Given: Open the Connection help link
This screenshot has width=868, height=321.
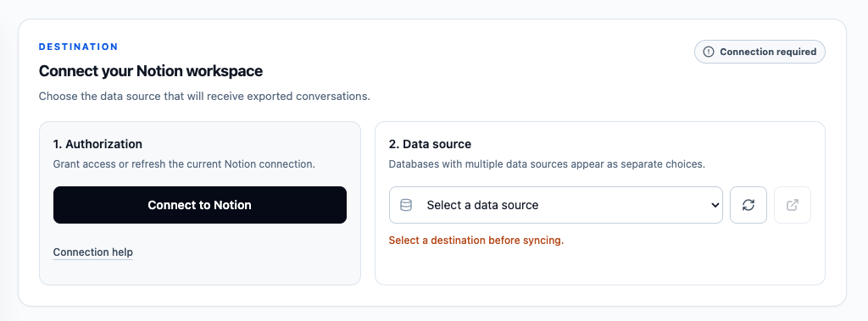Looking at the screenshot, I should [93, 252].
